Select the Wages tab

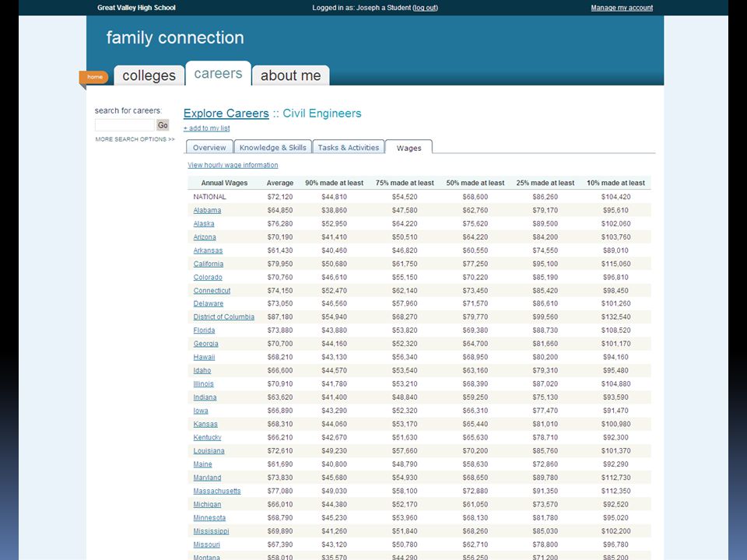click(x=409, y=148)
